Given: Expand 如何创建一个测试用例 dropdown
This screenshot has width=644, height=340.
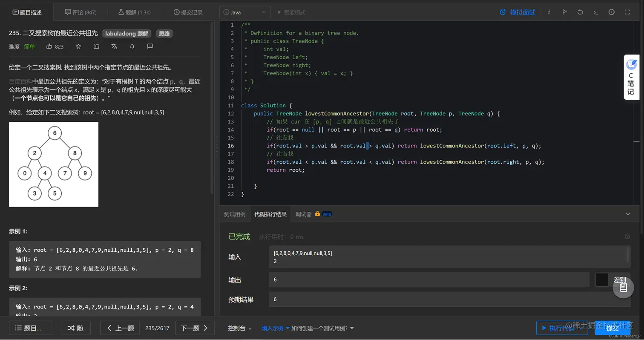Looking at the screenshot, I should (322, 328).
